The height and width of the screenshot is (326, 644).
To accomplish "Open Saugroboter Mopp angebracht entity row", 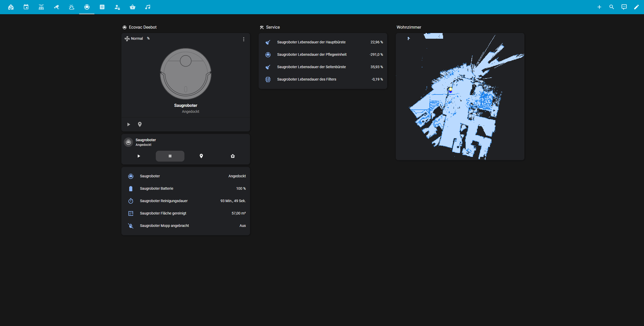I will pos(186,226).
